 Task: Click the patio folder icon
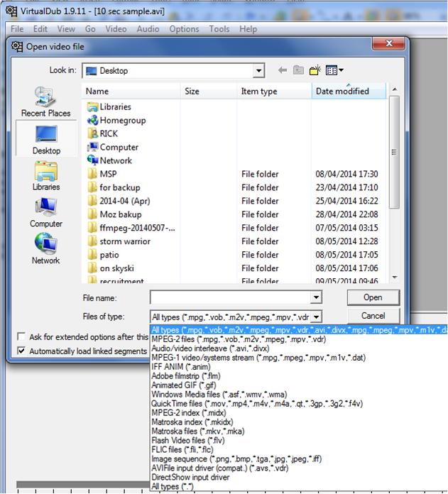92,255
